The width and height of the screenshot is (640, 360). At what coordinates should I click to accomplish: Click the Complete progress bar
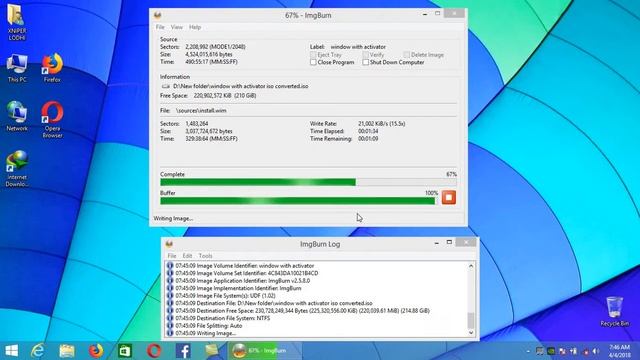click(x=308, y=182)
